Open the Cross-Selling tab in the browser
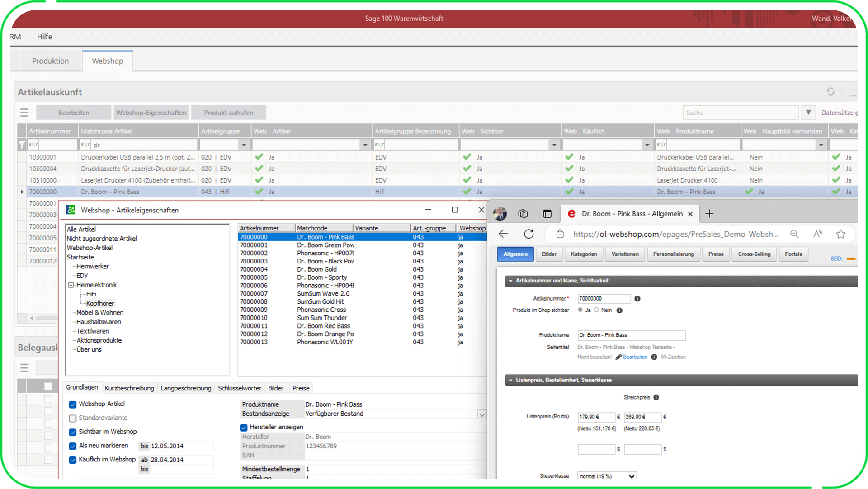The image size is (868, 489). (754, 254)
